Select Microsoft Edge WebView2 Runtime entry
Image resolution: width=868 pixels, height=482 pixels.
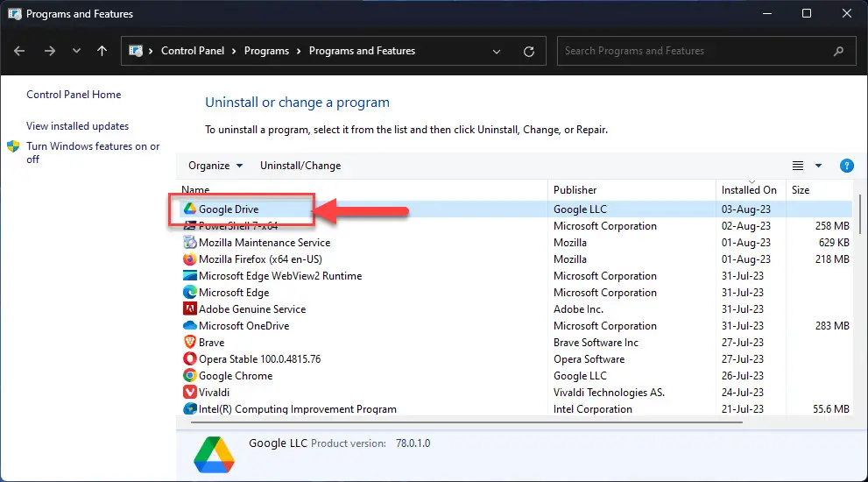pyautogui.click(x=280, y=276)
